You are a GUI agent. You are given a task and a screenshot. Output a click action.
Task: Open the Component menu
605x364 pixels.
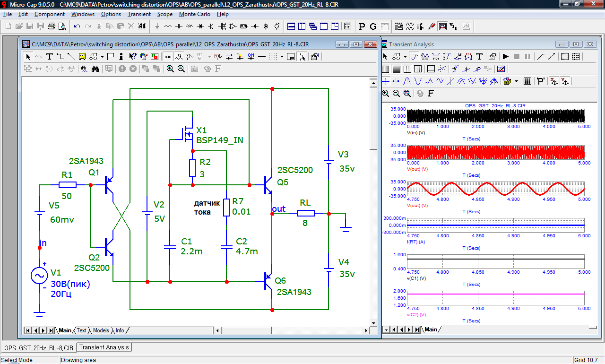coord(49,14)
